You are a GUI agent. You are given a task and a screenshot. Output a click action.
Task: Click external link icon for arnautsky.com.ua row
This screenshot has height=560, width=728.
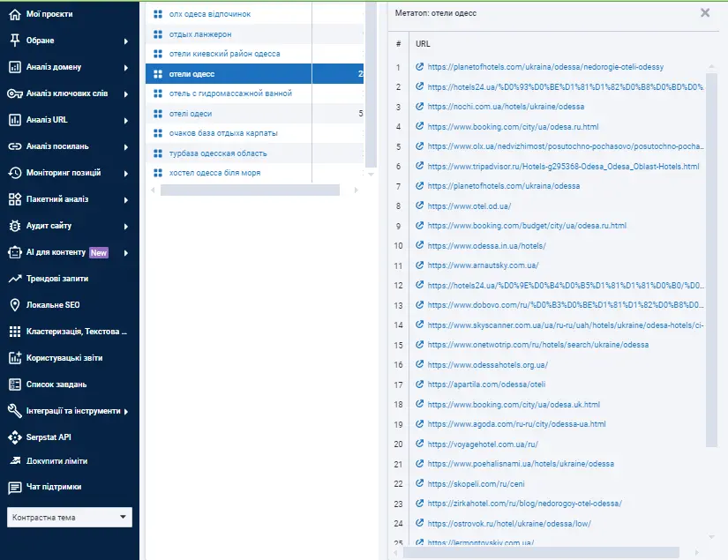tap(420, 265)
